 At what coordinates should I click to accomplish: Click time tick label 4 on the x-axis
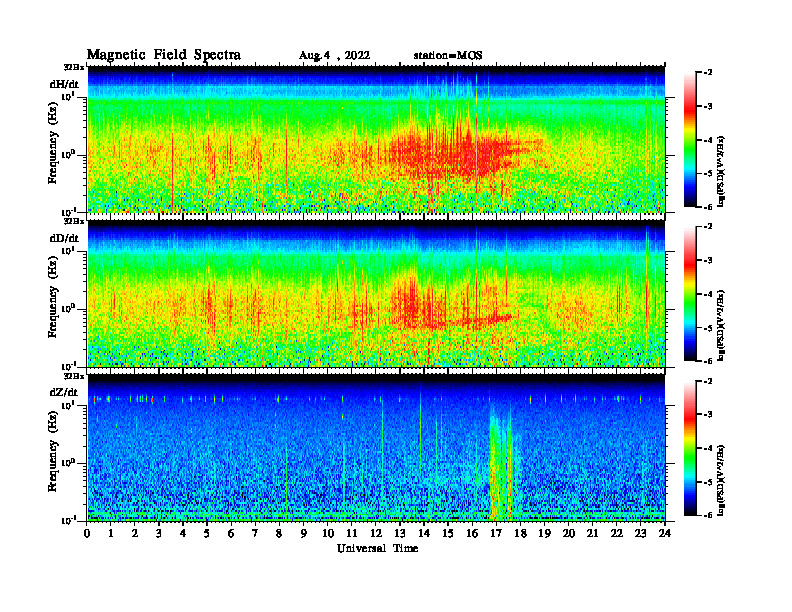[184, 534]
